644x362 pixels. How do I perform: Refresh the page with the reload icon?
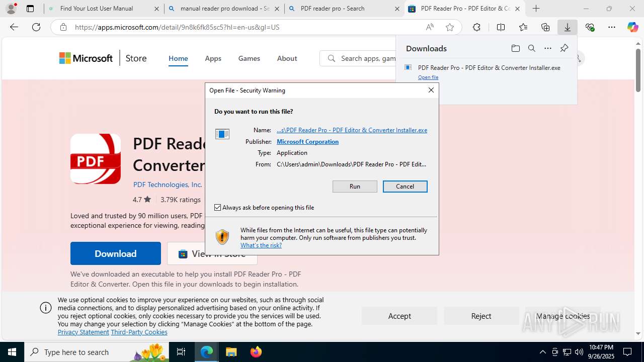(36, 27)
